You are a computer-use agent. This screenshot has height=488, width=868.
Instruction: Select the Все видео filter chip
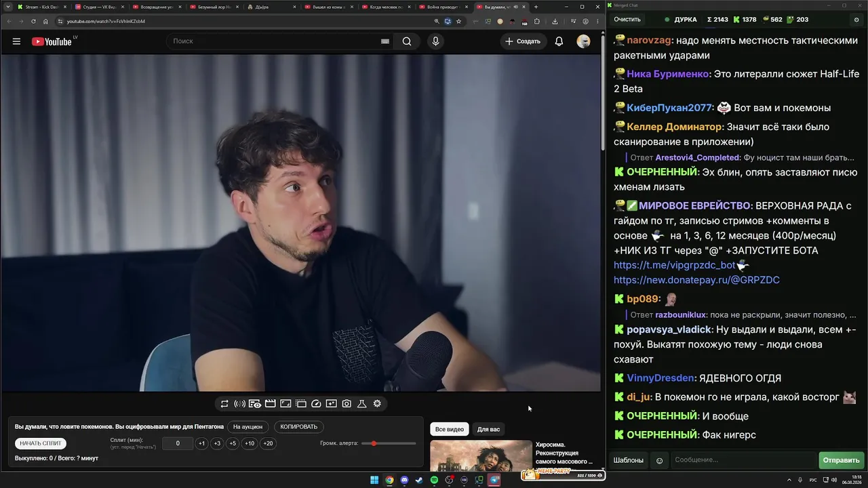450,430
